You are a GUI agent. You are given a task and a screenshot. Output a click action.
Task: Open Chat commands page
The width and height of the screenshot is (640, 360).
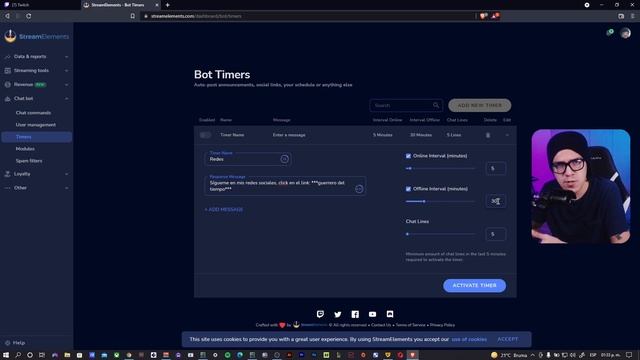pos(33,113)
